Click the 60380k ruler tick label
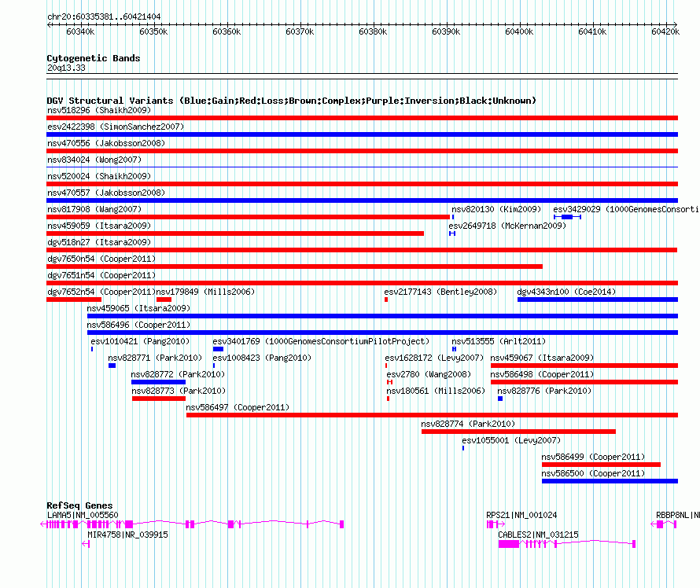Image resolution: width=700 pixels, height=588 pixels. (x=373, y=31)
